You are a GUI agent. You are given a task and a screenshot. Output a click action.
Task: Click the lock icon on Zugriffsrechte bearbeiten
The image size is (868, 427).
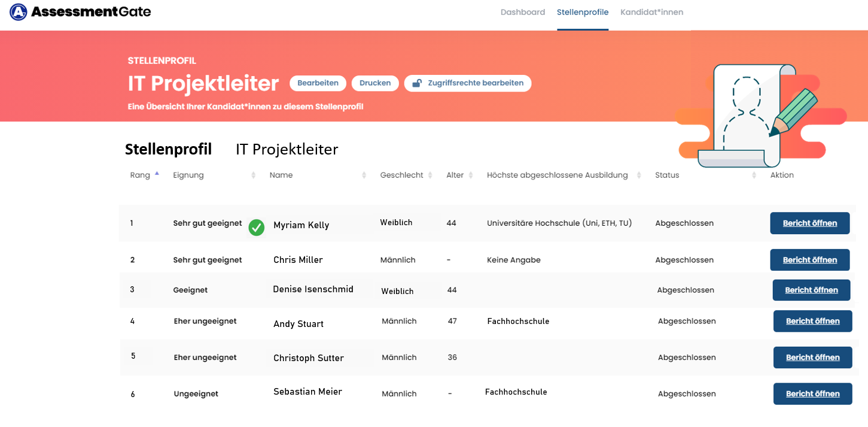[417, 83]
